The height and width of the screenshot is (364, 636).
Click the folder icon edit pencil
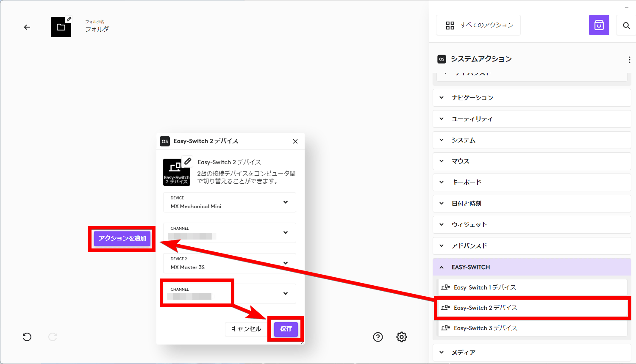69,19
